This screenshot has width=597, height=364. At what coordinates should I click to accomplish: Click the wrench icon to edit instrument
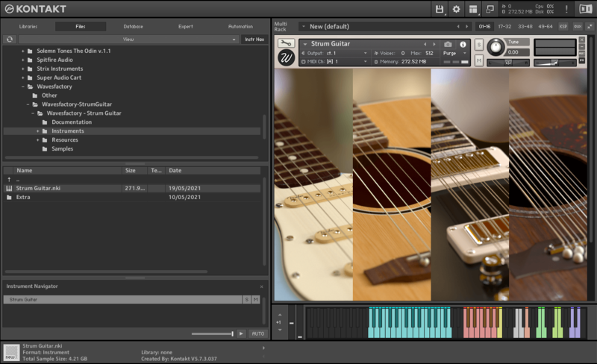point(285,43)
